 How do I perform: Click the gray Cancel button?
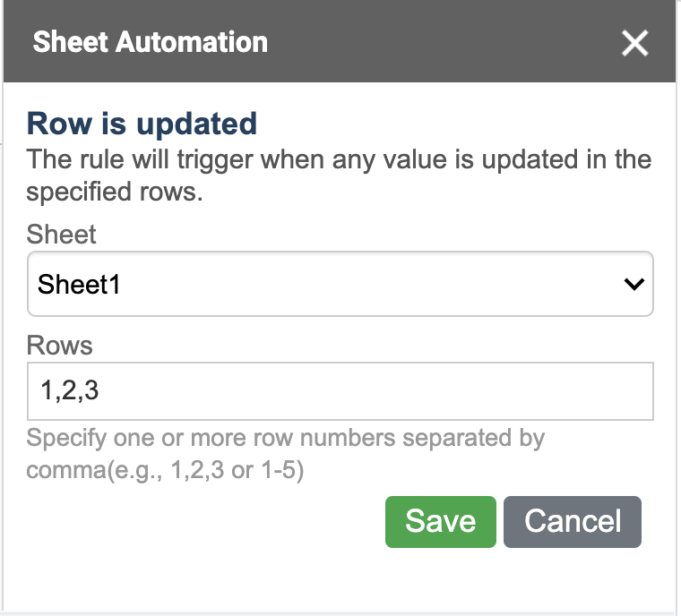(x=573, y=522)
